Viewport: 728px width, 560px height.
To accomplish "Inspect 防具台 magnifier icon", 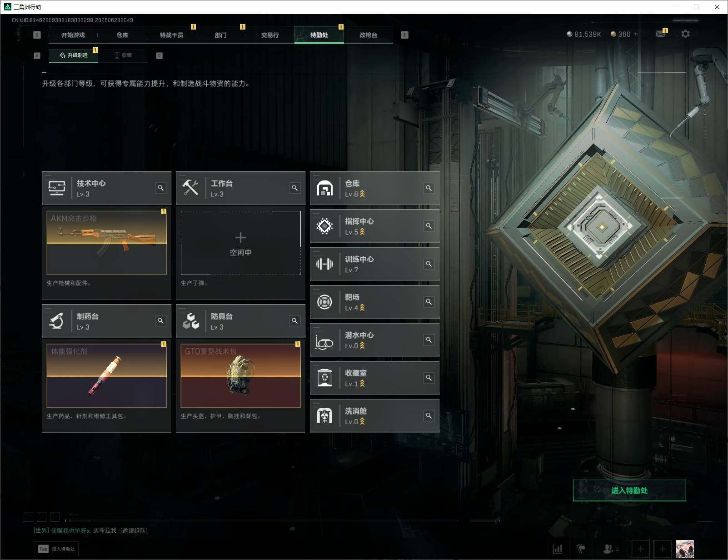I will pyautogui.click(x=295, y=321).
